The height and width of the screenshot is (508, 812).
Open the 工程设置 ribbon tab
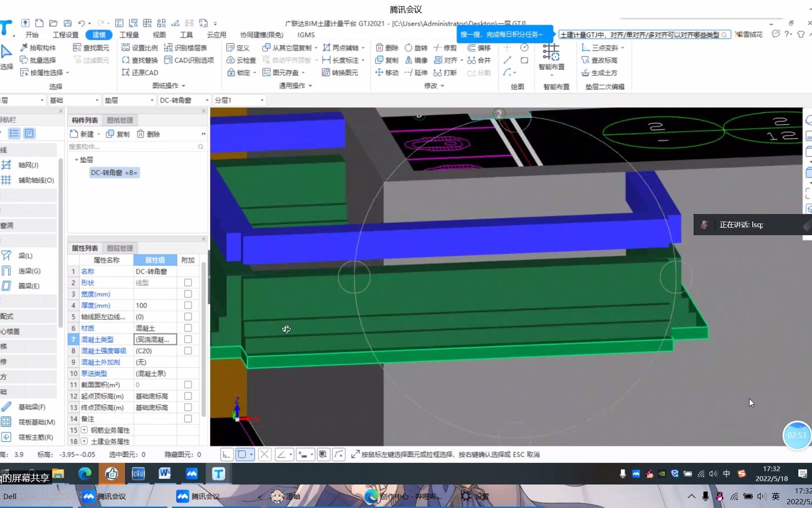point(65,35)
